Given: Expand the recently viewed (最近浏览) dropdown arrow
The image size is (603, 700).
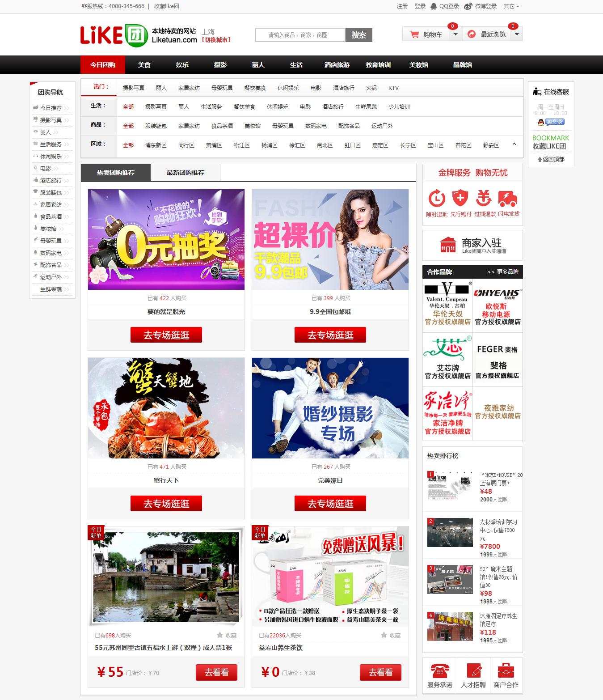Looking at the screenshot, I should [516, 34].
